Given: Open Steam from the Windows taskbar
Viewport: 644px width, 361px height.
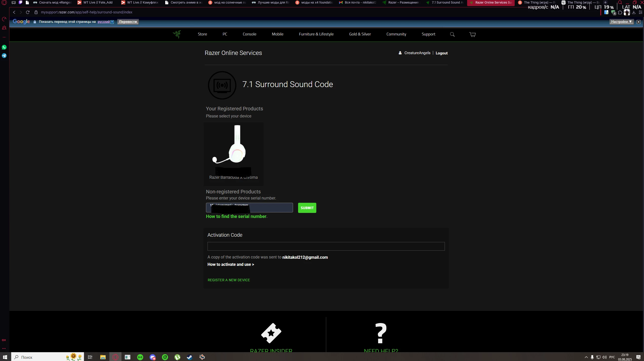Looking at the screenshot, I should 190,357.
